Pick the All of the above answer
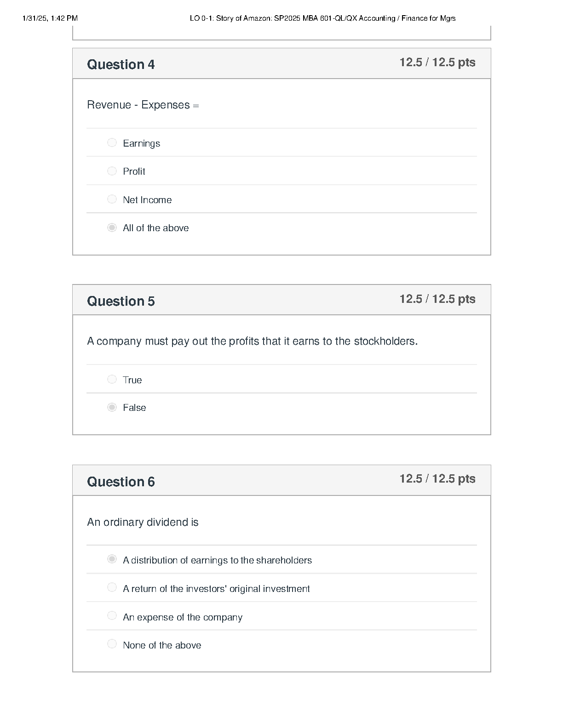Screen dimensions: 563x728 pyautogui.click(x=112, y=227)
